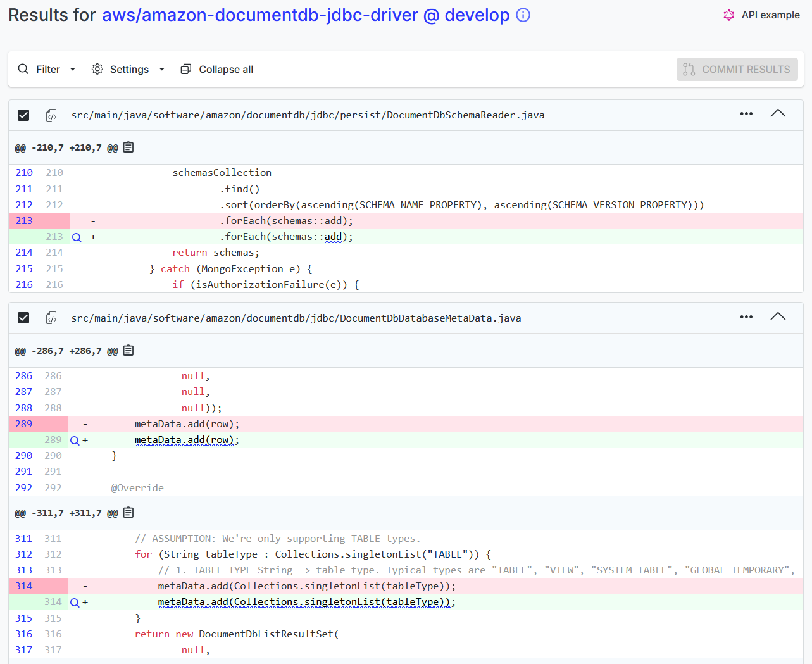
Task: Click the hunk header @@ -311,7 +311,7 @@
Action: (66, 513)
